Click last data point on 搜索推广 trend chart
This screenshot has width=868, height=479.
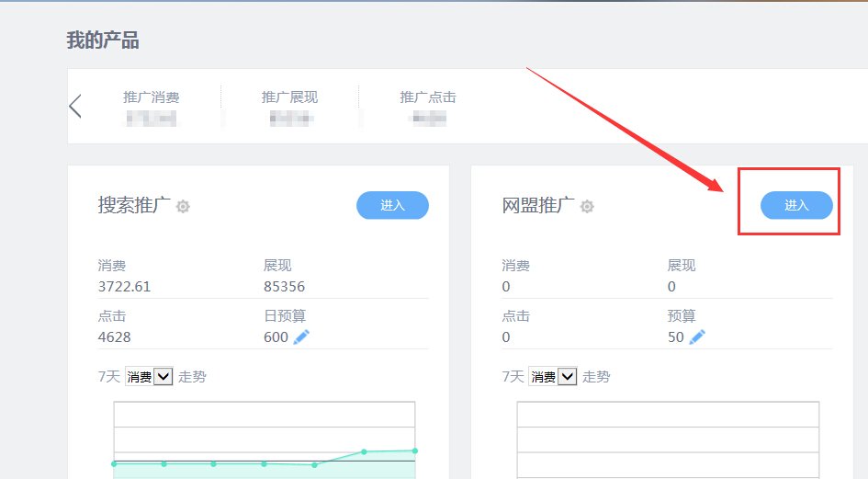(x=414, y=450)
